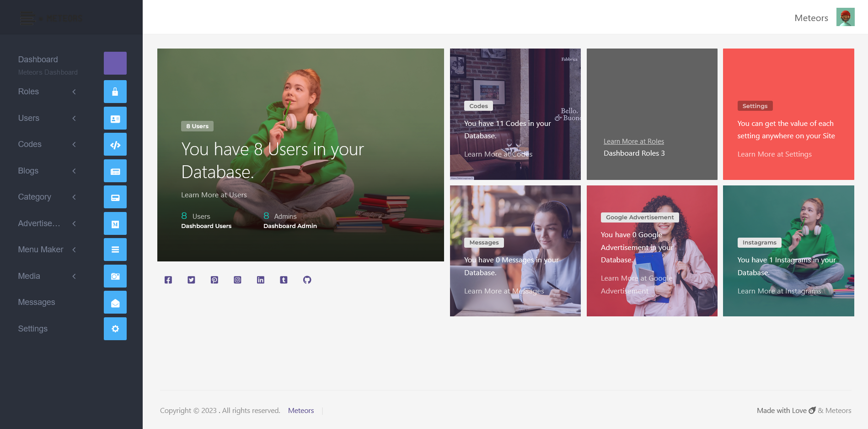Click 'Dashboard Admin' under the admin count

[290, 226]
